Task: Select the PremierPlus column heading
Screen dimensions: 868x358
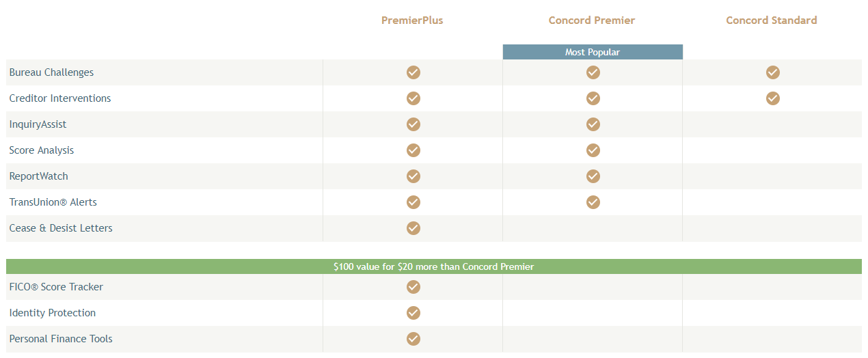Action: [412, 20]
